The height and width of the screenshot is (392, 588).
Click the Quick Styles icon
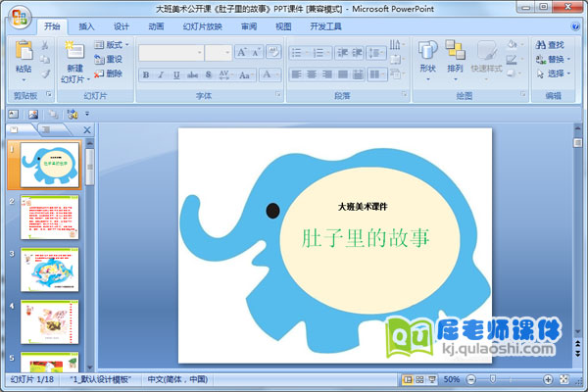(486, 50)
